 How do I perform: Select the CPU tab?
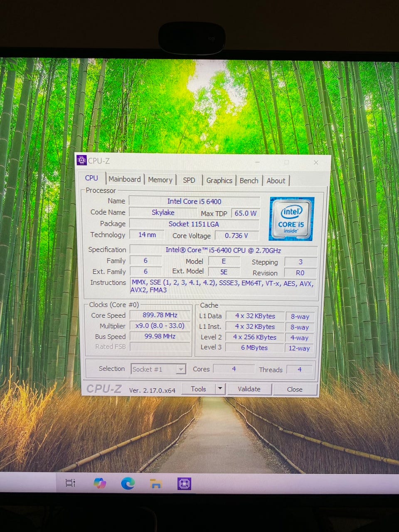[91, 178]
